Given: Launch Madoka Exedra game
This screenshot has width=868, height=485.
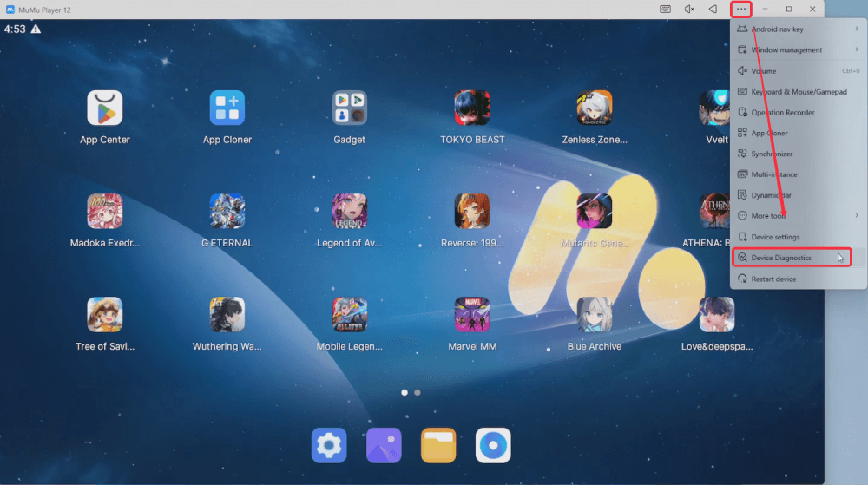Looking at the screenshot, I should pyautogui.click(x=105, y=211).
